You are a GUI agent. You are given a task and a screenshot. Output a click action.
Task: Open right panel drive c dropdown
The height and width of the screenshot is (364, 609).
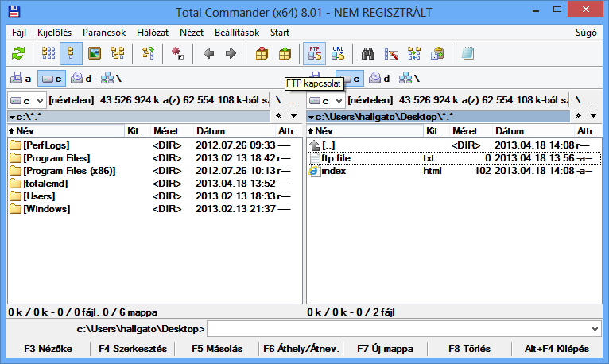click(326, 100)
